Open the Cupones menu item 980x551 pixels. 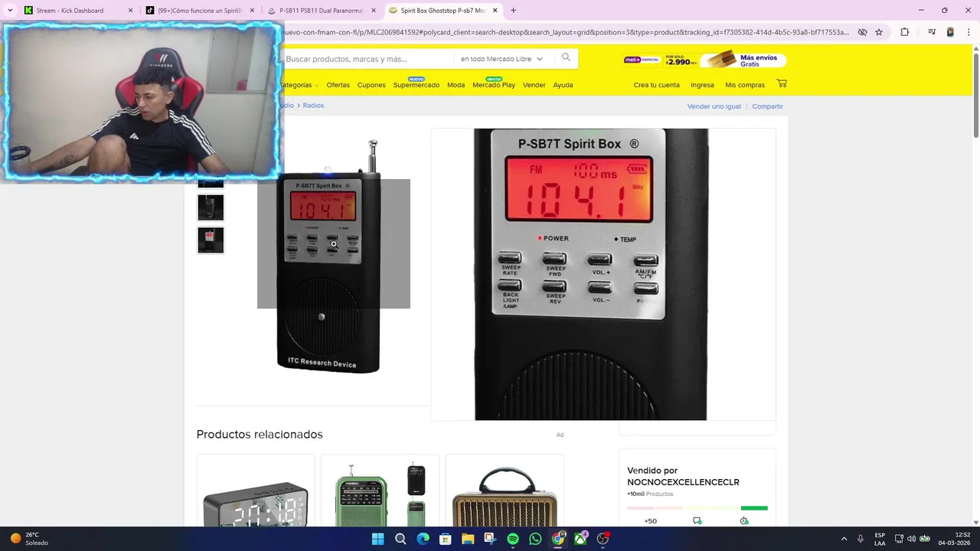(x=371, y=85)
